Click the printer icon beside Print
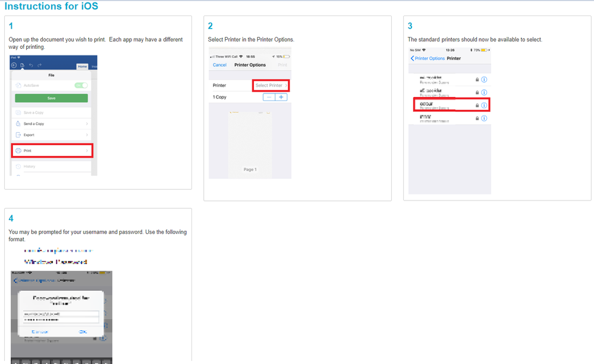This screenshot has width=594, height=364. click(18, 150)
